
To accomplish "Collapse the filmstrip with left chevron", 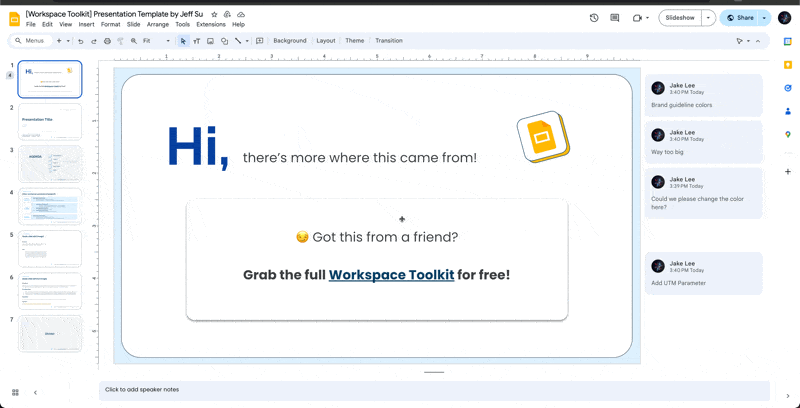I will pos(36,392).
